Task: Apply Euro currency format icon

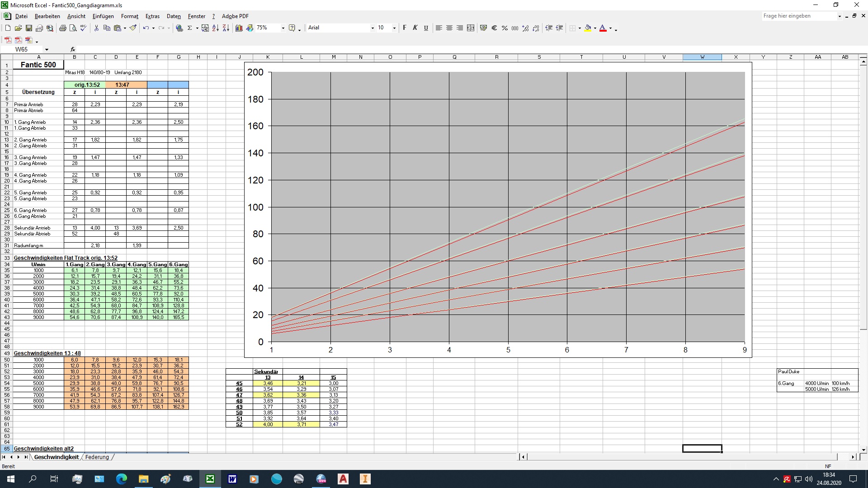Action: coord(494,28)
